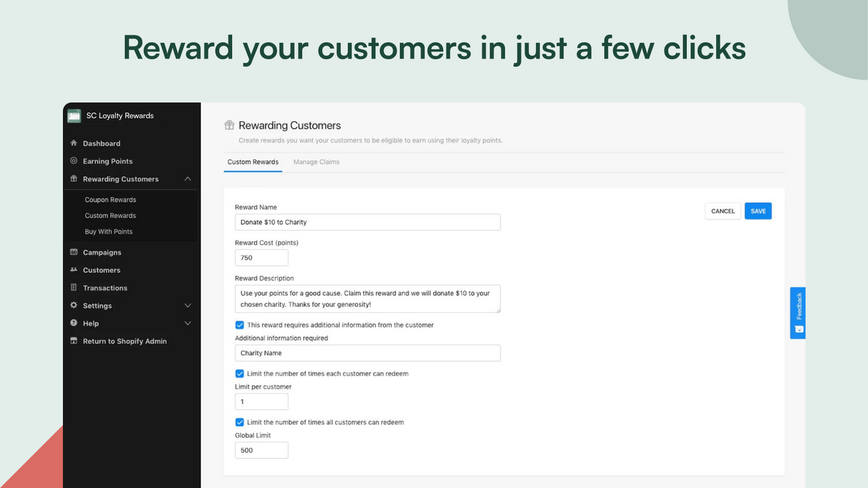Click the SC Loyalty Rewards title text
868x488 pixels.
click(x=120, y=116)
